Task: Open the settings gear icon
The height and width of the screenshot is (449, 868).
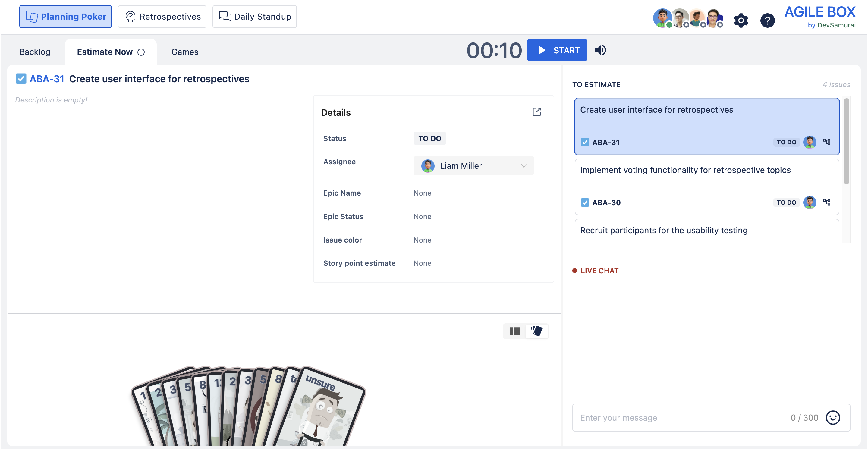Action: (x=741, y=20)
